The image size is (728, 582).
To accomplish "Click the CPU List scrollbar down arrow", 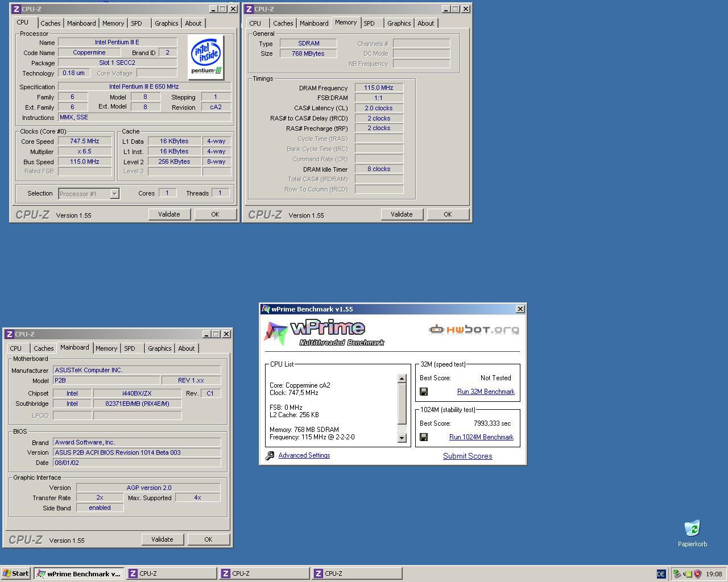I will (x=402, y=438).
